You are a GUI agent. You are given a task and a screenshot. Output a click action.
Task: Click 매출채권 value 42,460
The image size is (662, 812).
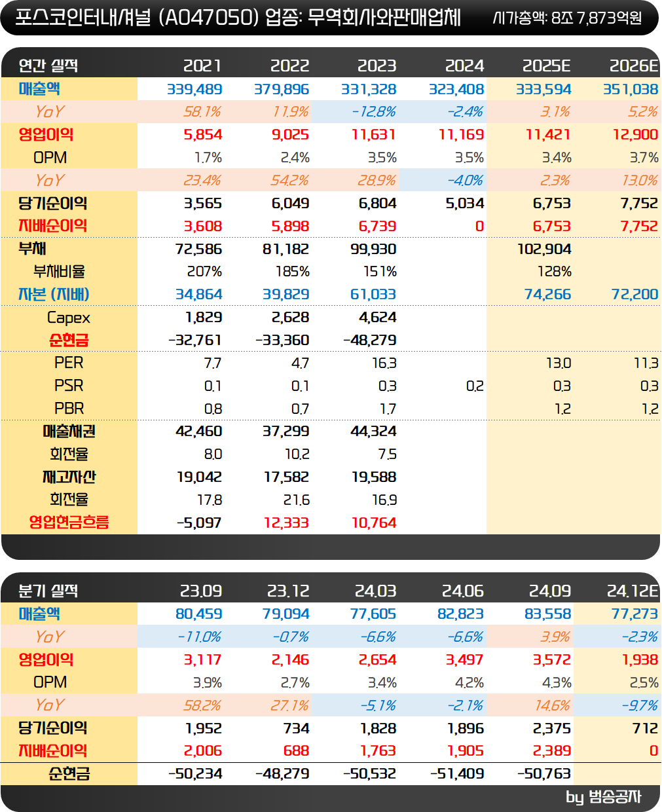point(199,432)
